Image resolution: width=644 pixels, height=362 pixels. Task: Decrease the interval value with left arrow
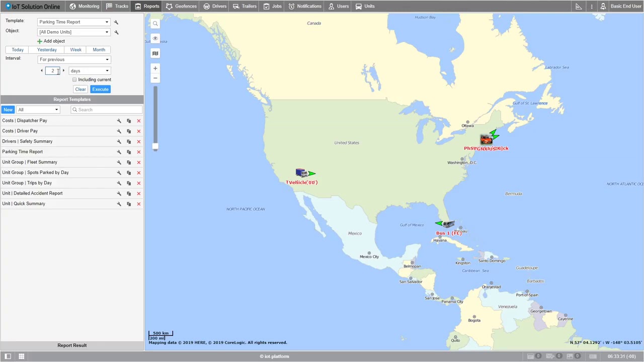tap(42, 71)
